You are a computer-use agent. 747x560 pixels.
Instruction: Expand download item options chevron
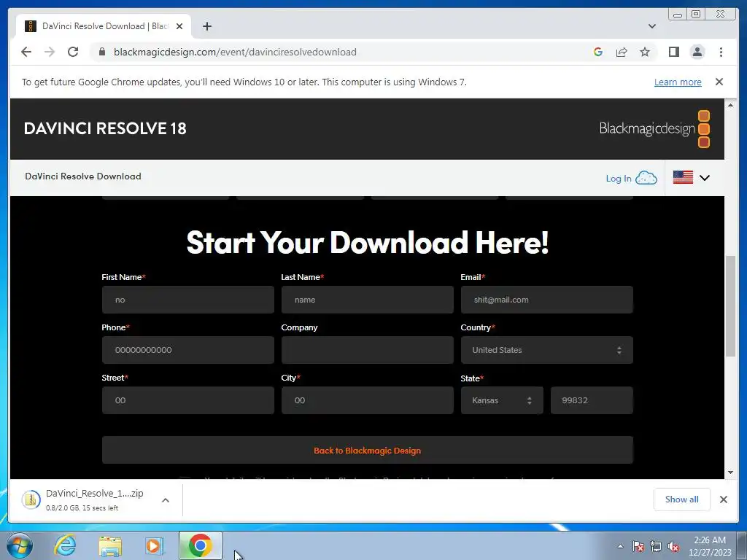(166, 500)
